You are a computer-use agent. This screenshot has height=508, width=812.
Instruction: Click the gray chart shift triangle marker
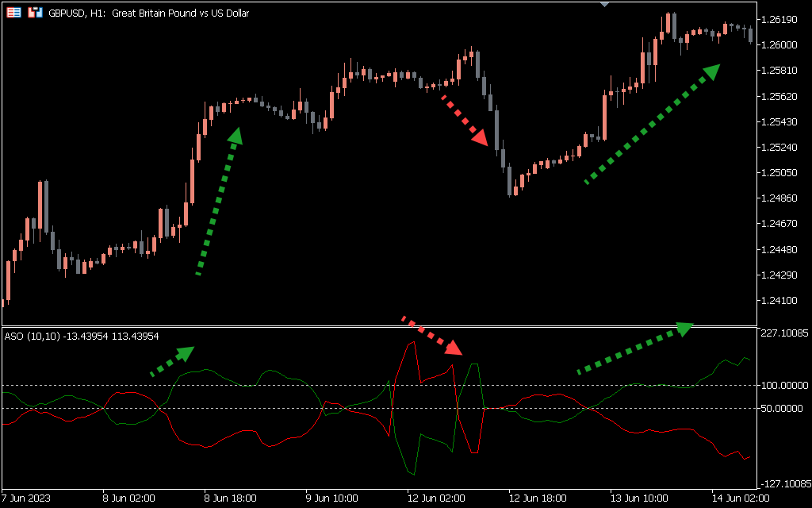tap(605, 3)
